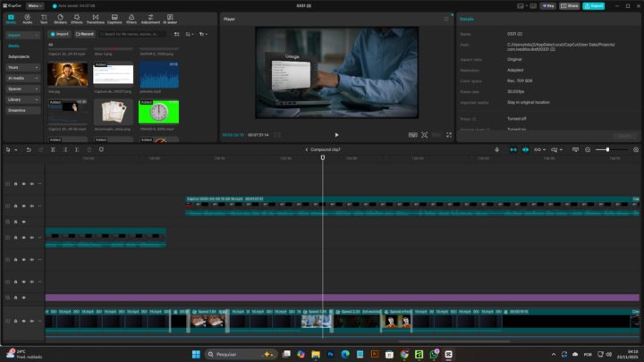This screenshot has height=362, width=644.
Task: Click the microphone record voiceover icon
Action: [497, 149]
